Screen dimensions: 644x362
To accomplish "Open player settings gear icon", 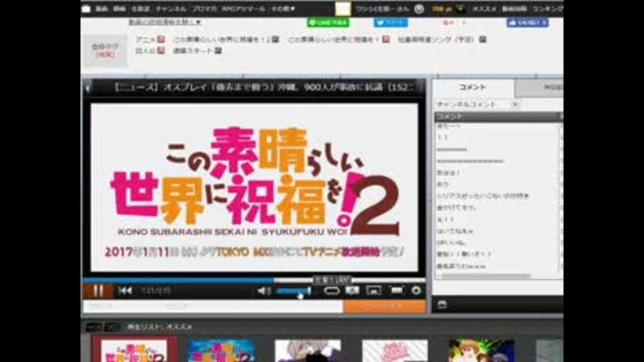I will pyautogui.click(x=416, y=290).
